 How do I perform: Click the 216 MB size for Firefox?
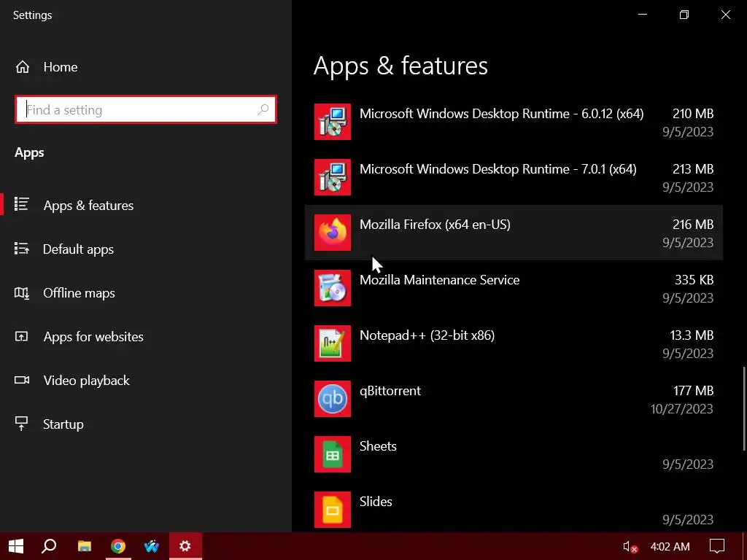693,225
